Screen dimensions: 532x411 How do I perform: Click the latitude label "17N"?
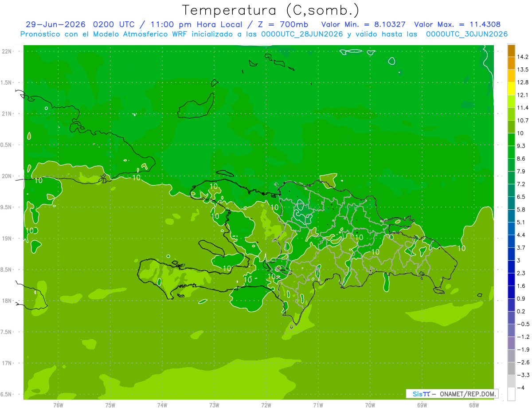point(7,363)
